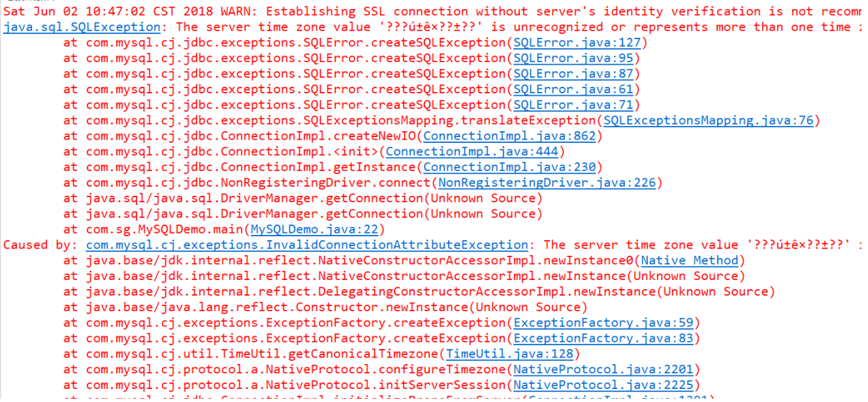Navigate to SQLError.java line 61

572,89
